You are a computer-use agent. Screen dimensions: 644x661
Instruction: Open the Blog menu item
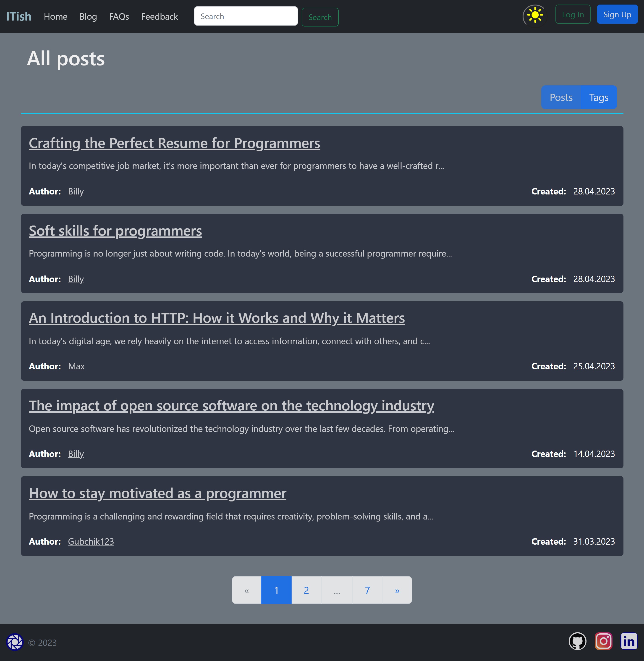point(88,17)
